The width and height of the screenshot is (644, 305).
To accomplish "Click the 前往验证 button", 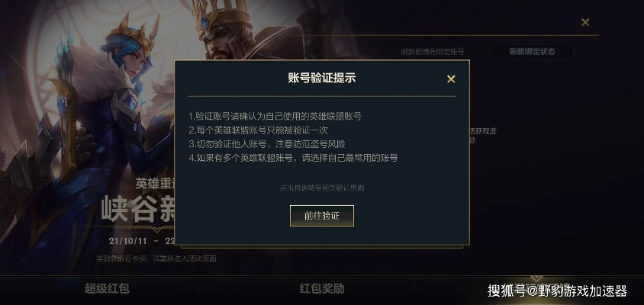I will [321, 216].
